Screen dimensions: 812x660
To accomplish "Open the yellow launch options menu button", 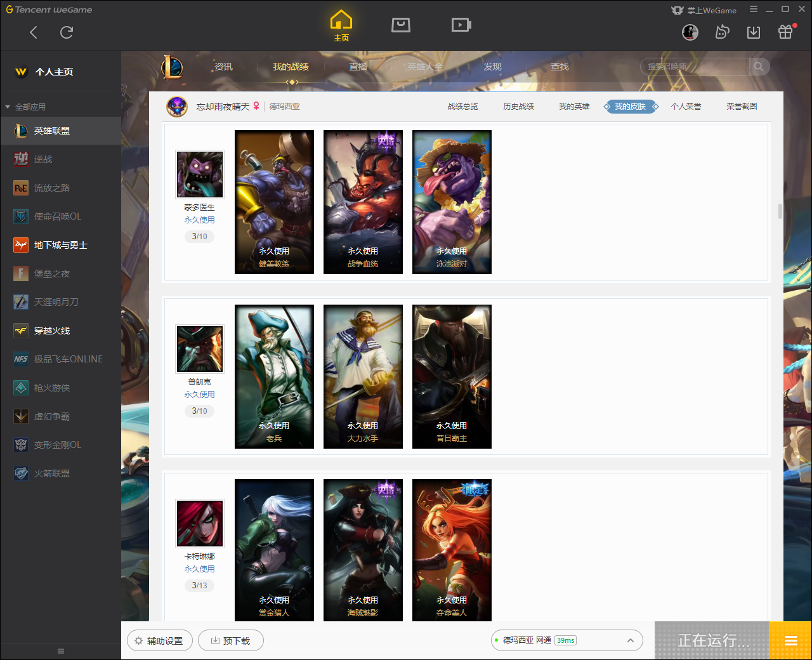I will tap(790, 641).
